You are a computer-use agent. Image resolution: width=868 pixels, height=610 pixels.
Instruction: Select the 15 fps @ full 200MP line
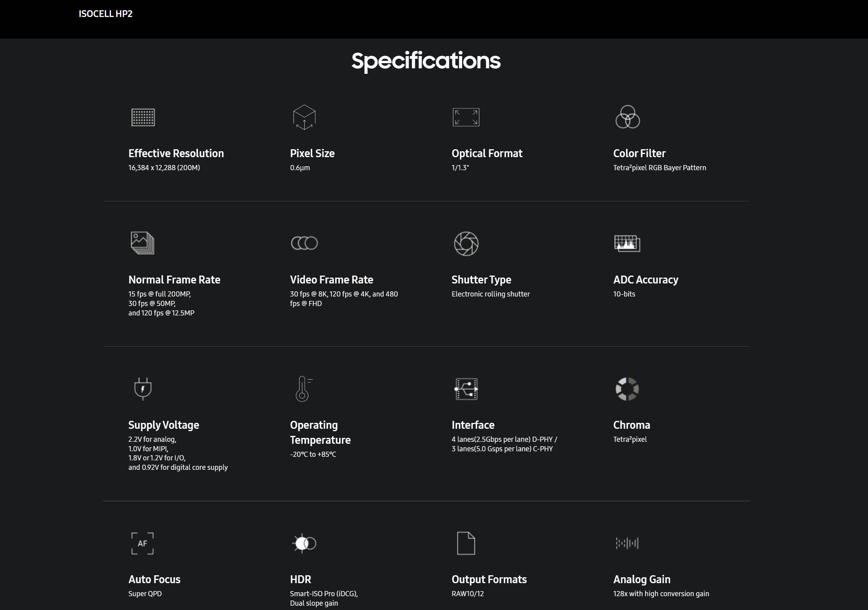(159, 294)
